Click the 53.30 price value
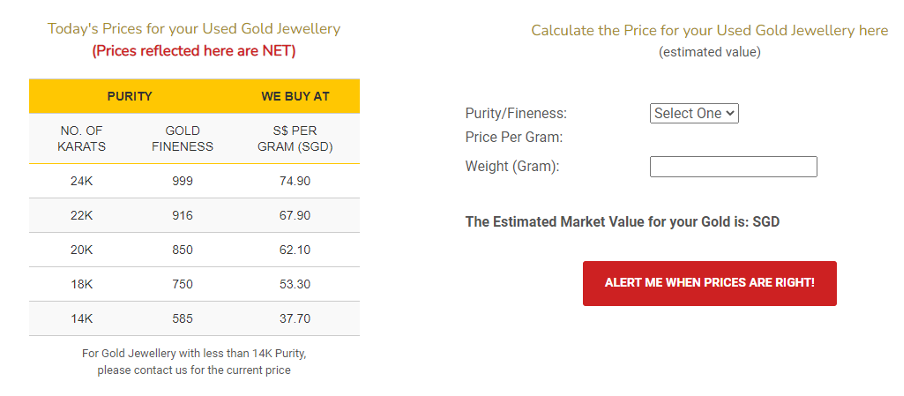Viewport: 904px width, 396px height. click(295, 284)
